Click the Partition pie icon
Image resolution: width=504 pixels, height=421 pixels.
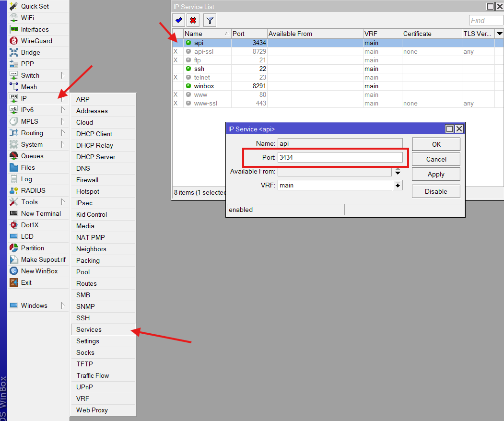(x=14, y=248)
